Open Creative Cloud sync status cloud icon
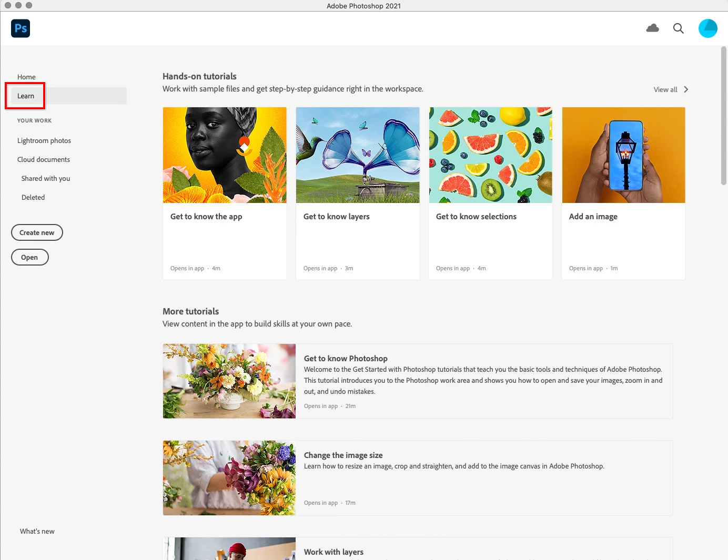The image size is (728, 560). (x=653, y=28)
